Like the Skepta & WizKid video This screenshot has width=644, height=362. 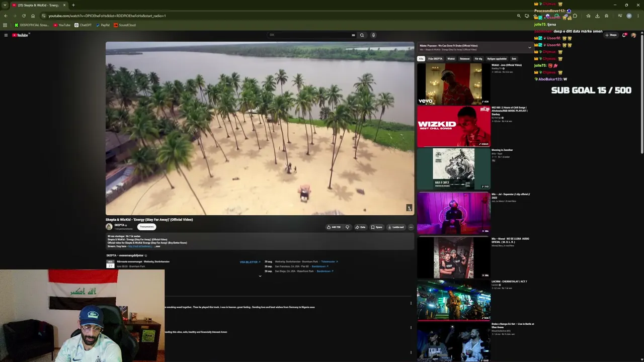click(x=334, y=227)
